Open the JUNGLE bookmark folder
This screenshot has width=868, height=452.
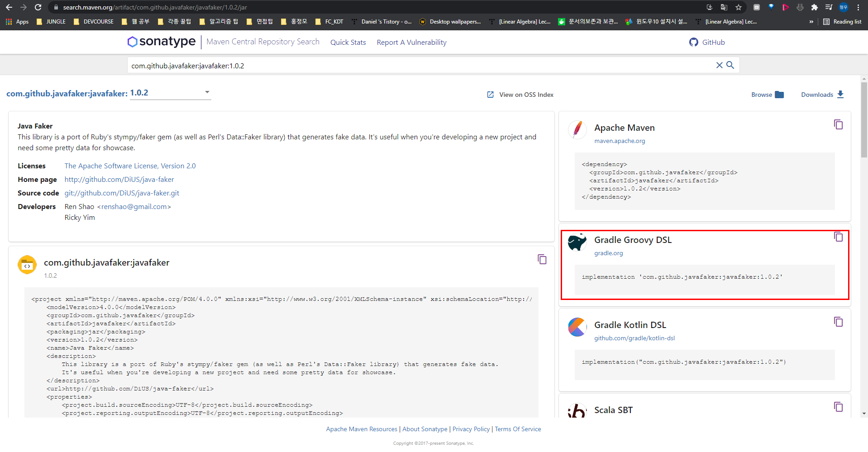tap(51, 22)
